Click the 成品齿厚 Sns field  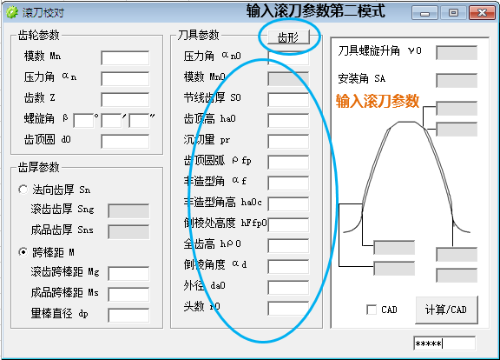pos(129,232)
